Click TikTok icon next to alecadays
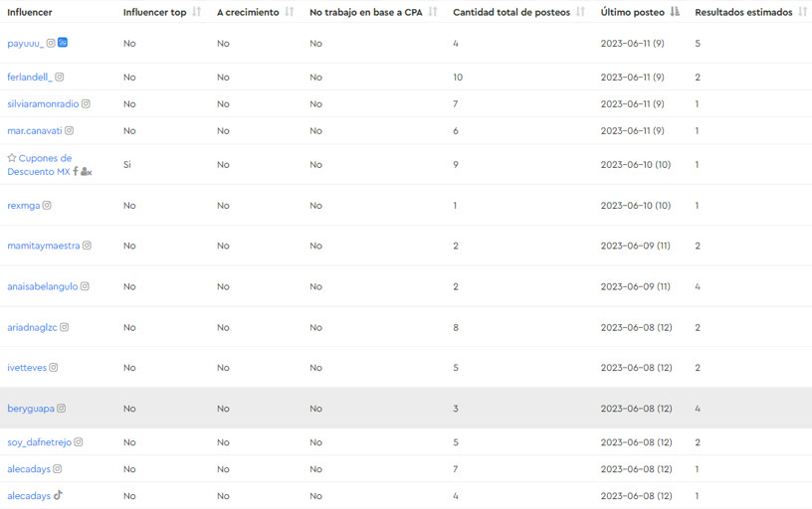812x509 pixels. (58, 495)
